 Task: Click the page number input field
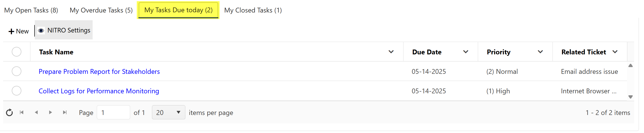[x=113, y=113]
